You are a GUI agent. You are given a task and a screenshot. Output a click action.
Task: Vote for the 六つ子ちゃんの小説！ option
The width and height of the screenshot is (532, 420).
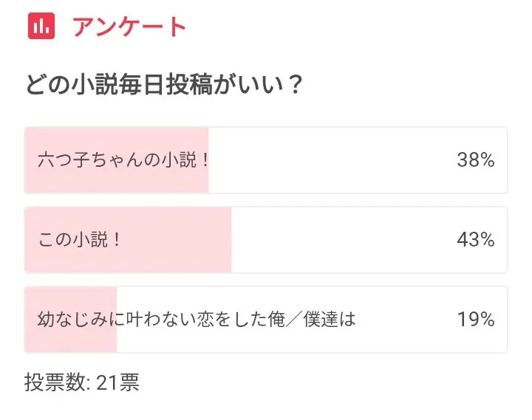click(123, 160)
